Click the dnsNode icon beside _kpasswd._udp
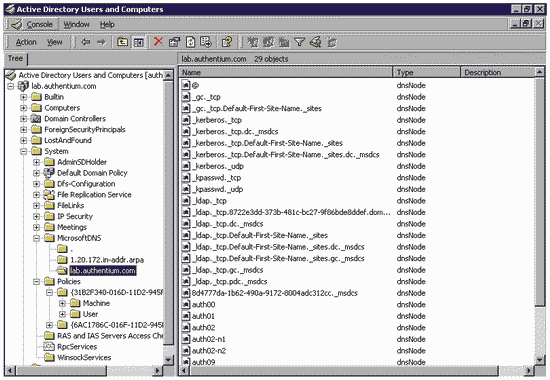The height and width of the screenshot is (380, 550). (x=186, y=189)
